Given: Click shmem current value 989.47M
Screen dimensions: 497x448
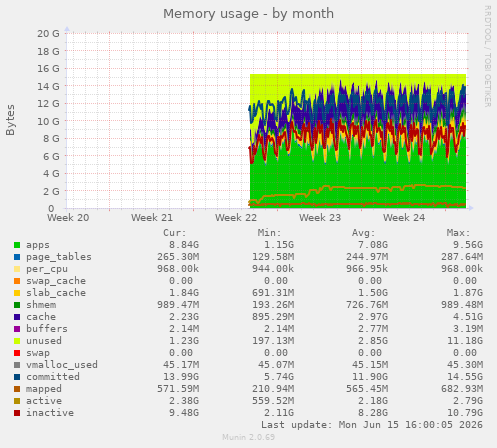Looking at the screenshot, I should point(178,305).
